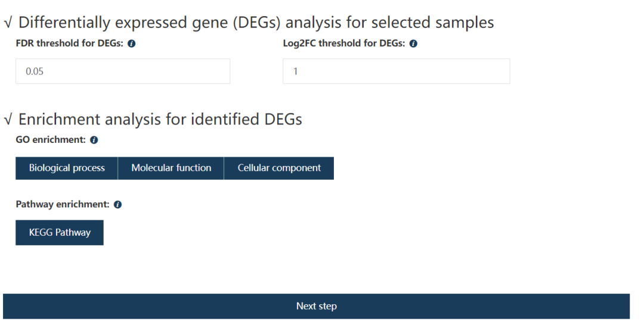Toggle the Molecular function option
Viewport: 644px width, 324px height.
coord(171,168)
